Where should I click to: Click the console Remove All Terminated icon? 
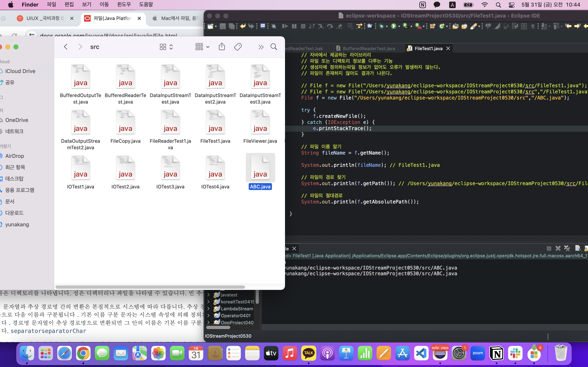tap(567, 248)
